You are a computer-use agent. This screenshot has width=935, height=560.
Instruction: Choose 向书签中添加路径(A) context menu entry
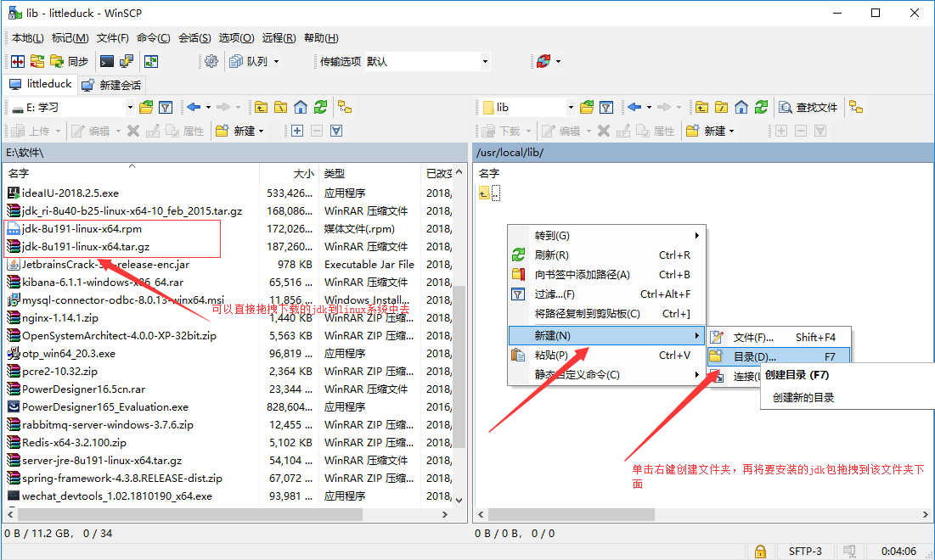(606, 275)
